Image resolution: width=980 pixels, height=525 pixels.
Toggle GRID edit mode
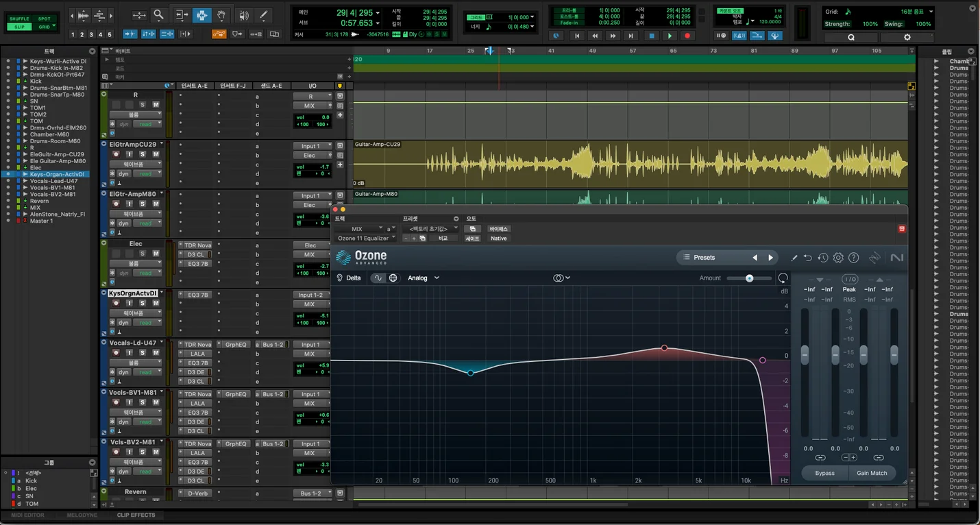(x=45, y=27)
